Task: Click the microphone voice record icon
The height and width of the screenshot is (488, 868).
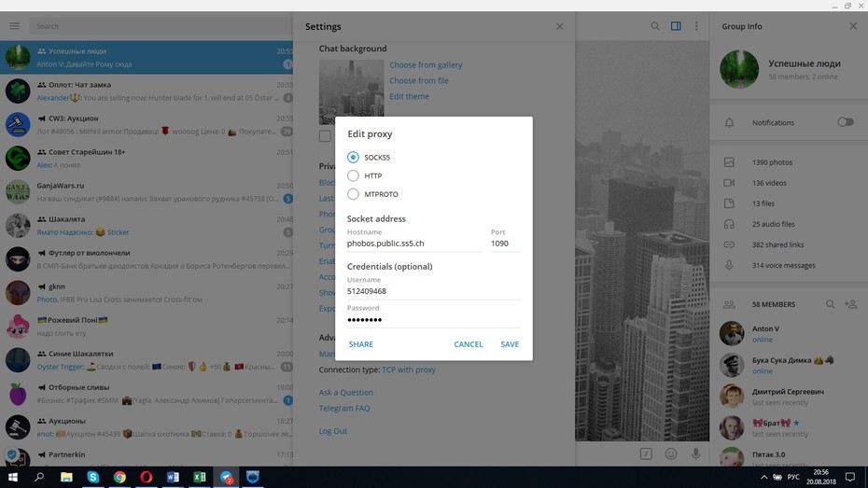Action: (x=696, y=454)
